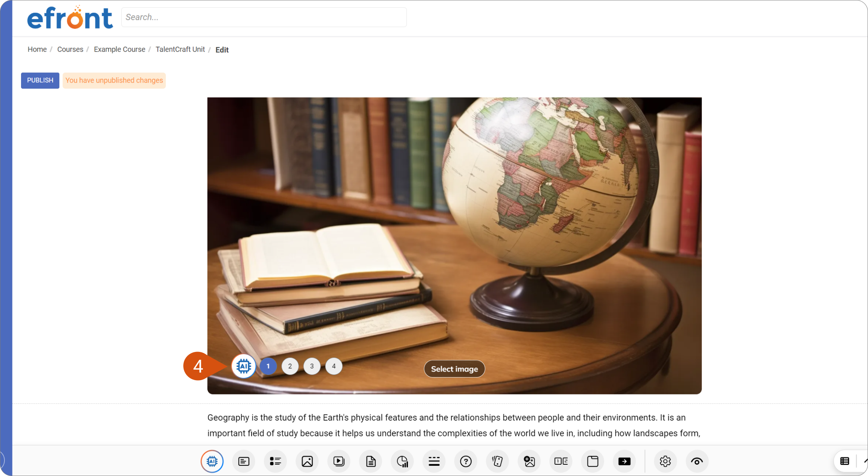The image size is (868, 476).
Task: Select image variation 4
Action: click(334, 366)
